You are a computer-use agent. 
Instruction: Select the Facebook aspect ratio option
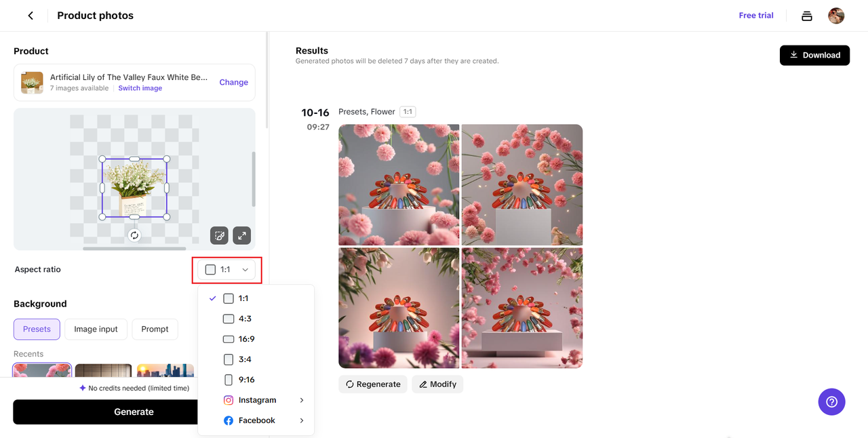(256, 420)
